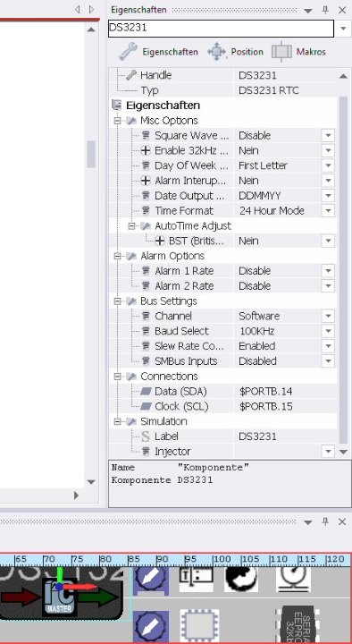
Task: Open the Date Output format dropdown
Action: [x=328, y=196]
